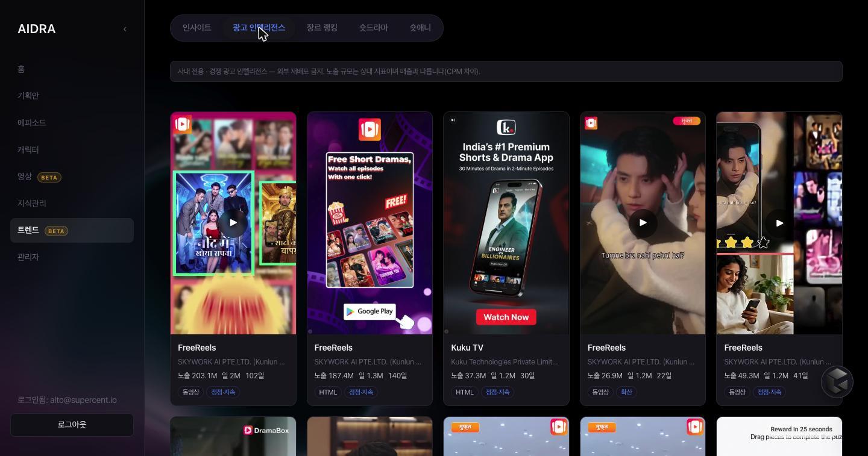The image size is (868, 456).
Task: Click the 로그아웃 button
Action: (72, 425)
